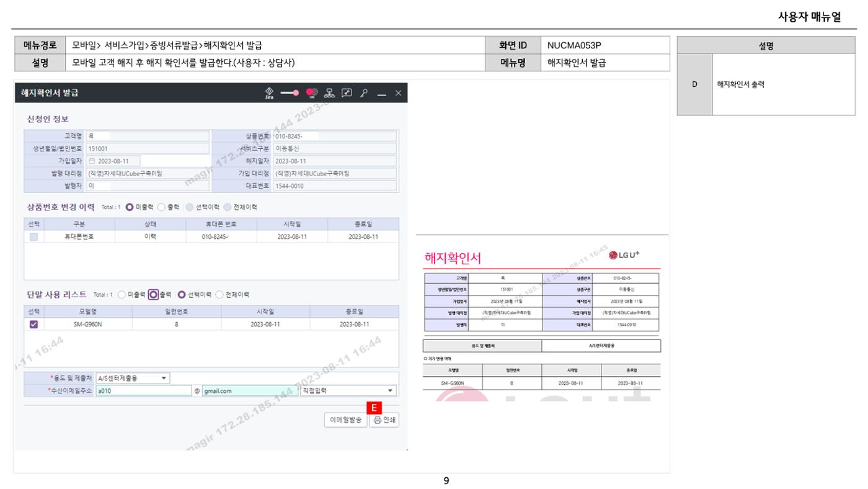Click the 인쇄 print button
Screen dimensions: 868x489
pyautogui.click(x=384, y=420)
